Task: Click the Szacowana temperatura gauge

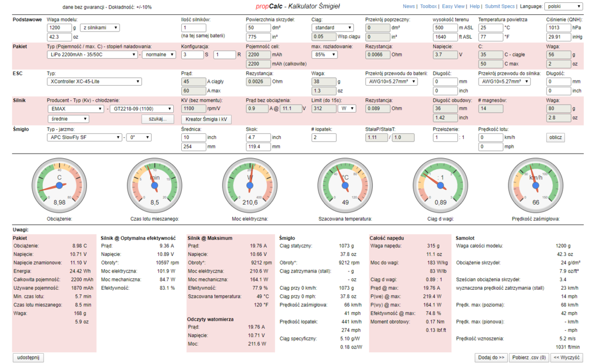Action: pos(346,185)
